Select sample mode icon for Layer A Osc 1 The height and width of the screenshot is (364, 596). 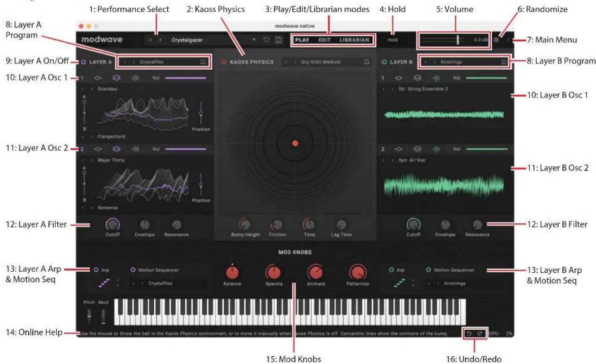(135, 78)
